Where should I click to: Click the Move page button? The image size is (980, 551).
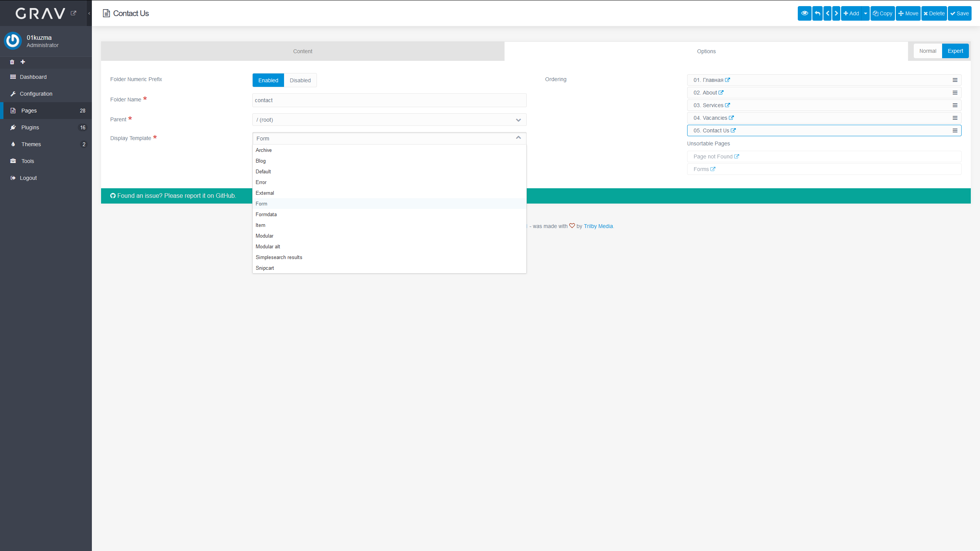(x=908, y=13)
